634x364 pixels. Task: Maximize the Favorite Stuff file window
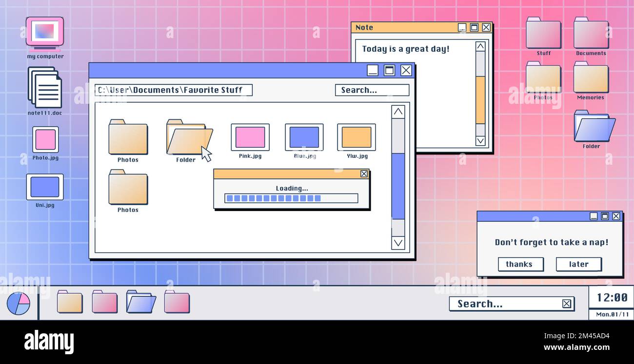pyautogui.click(x=389, y=71)
